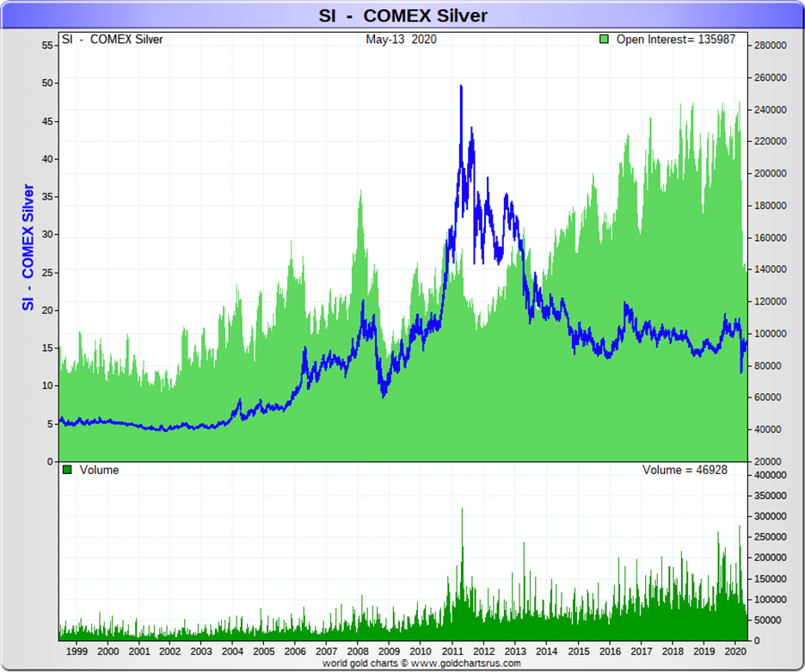Click the 2017 year label on x-axis
This screenshot has height=672, width=805.
tap(642, 651)
